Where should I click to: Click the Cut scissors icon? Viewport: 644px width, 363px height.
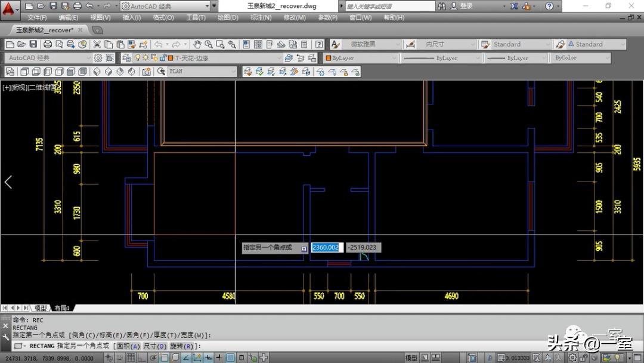coord(98,44)
